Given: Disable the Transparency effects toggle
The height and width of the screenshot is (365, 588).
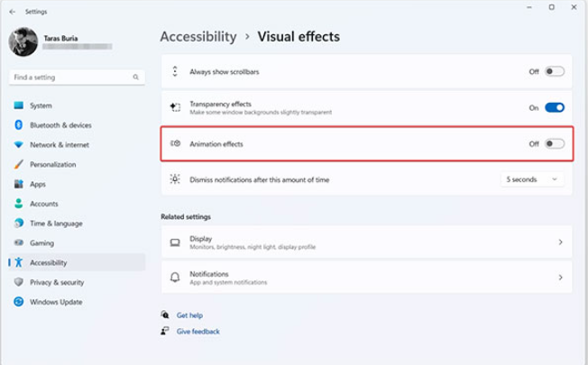Looking at the screenshot, I should [554, 107].
